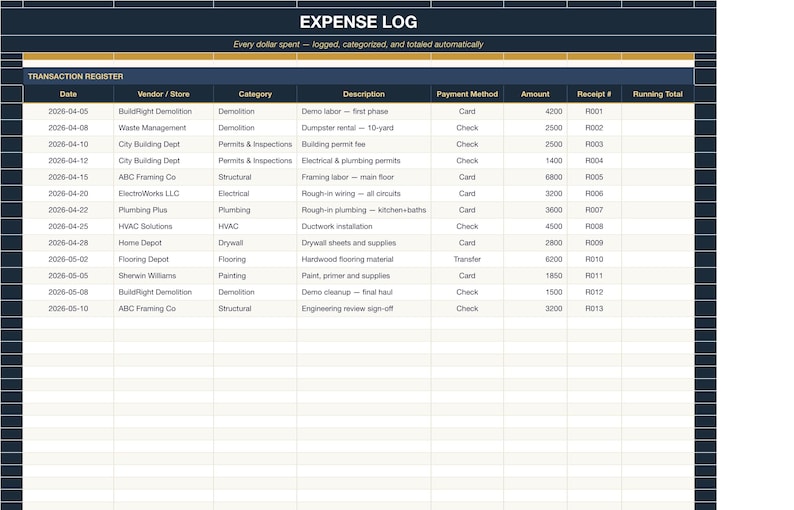Select the Home Depot vendor cell
This screenshot has width=794, height=510.
tap(164, 243)
